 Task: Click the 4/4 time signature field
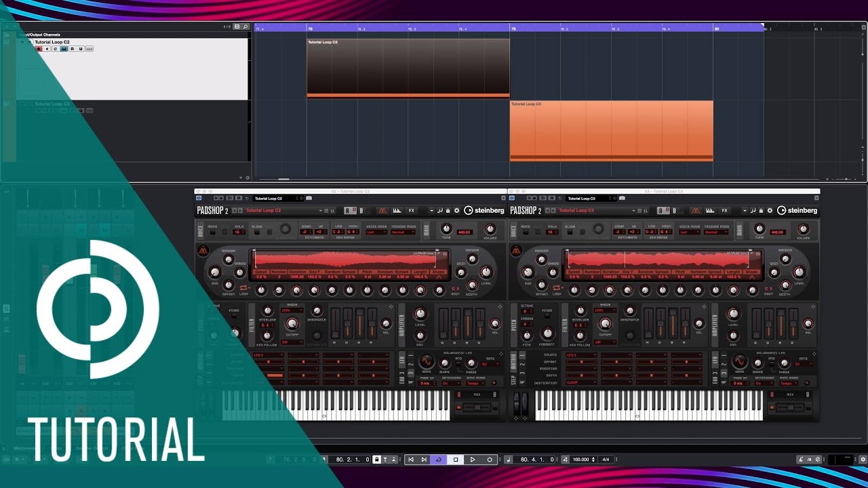(x=606, y=460)
